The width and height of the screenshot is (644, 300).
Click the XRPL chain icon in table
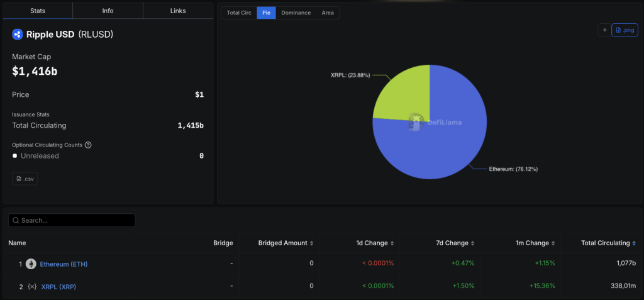click(x=32, y=287)
